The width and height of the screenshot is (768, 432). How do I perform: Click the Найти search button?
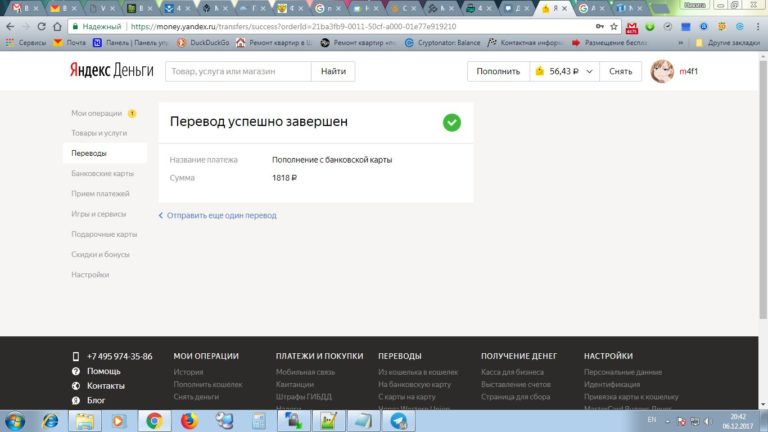[x=333, y=72]
